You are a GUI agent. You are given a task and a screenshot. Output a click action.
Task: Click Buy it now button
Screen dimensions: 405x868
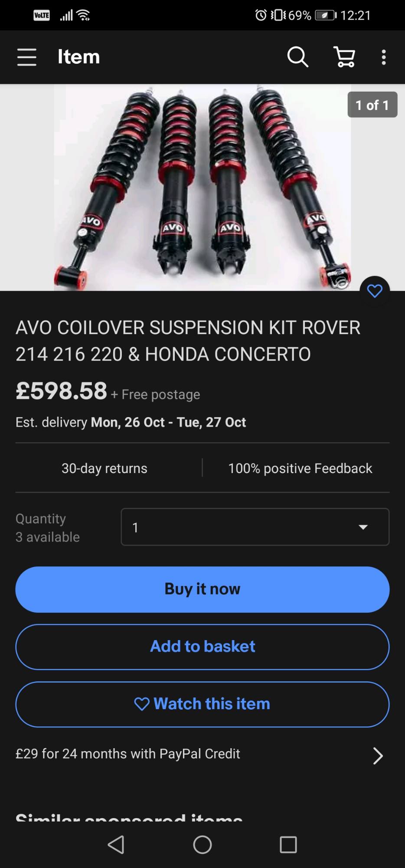pyautogui.click(x=202, y=589)
